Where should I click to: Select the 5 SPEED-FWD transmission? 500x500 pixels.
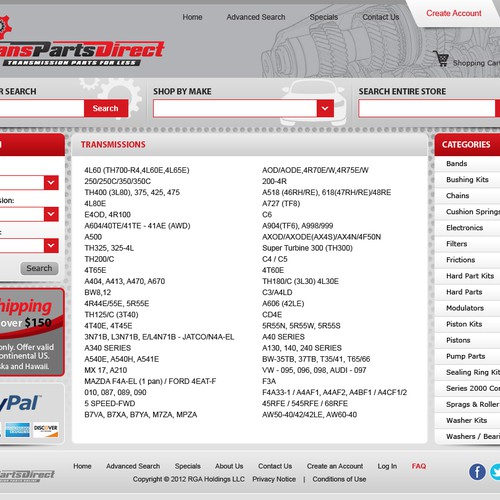point(109,404)
